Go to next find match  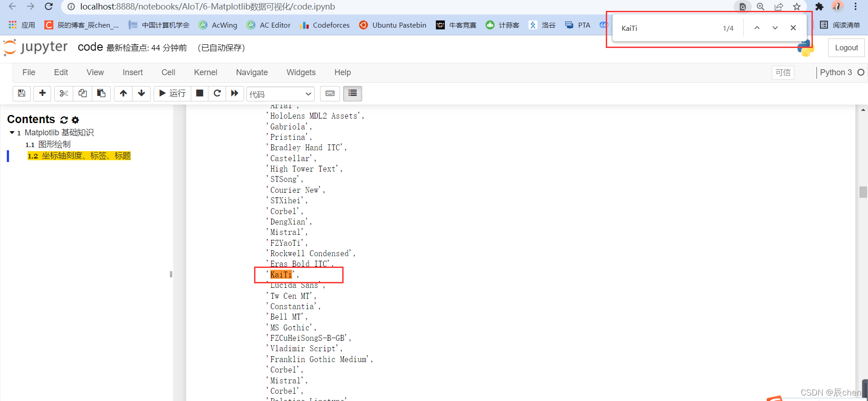coord(775,28)
